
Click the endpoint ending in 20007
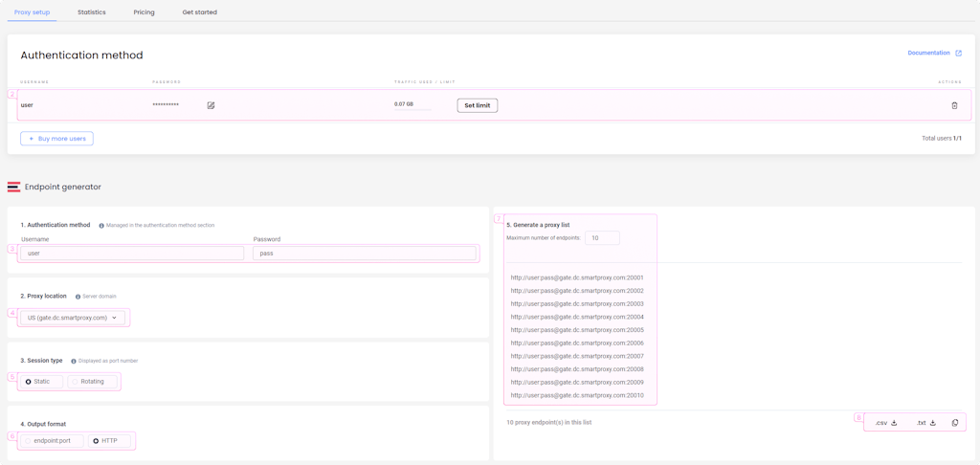(x=577, y=356)
